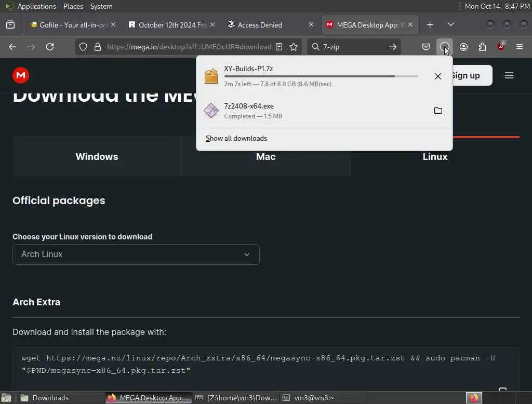
Task: Open the Firefox application menu
Action: 520,47
